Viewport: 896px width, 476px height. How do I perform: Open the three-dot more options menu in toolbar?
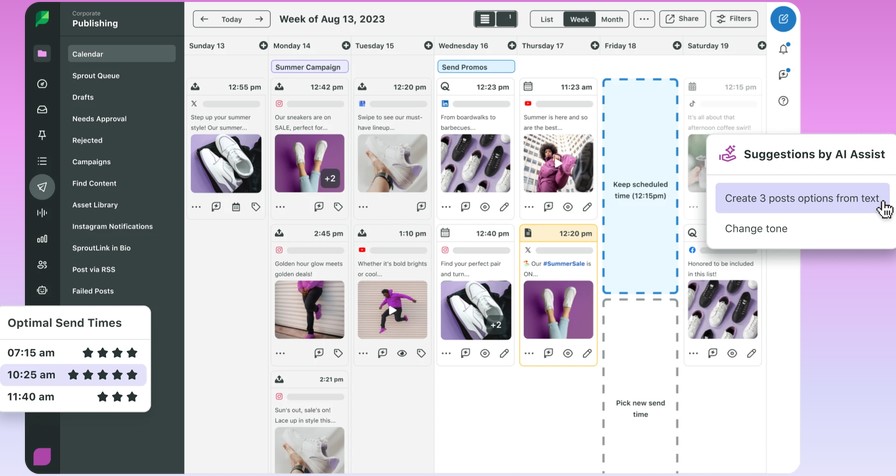(x=644, y=19)
